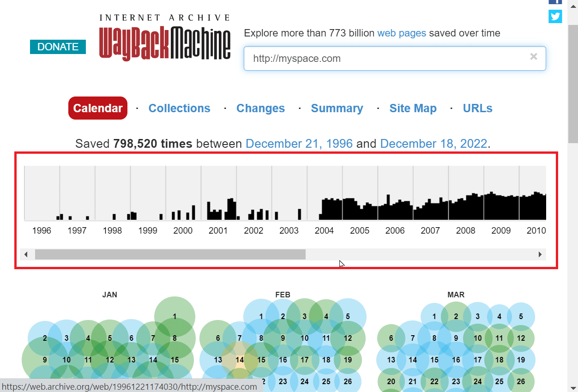The height and width of the screenshot is (392, 578).
Task: Open February 19 calendar capture
Action: (348, 360)
